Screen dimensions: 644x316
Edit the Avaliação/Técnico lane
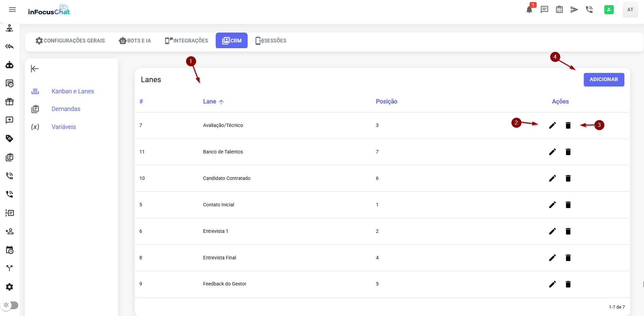click(552, 125)
